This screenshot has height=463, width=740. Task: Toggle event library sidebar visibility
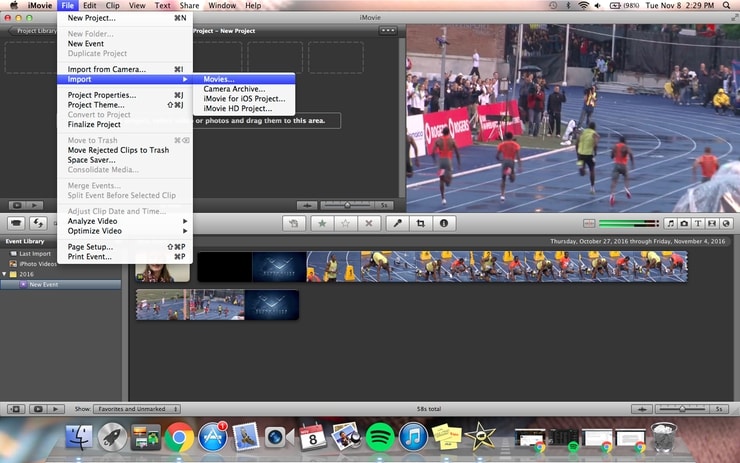click(16, 409)
